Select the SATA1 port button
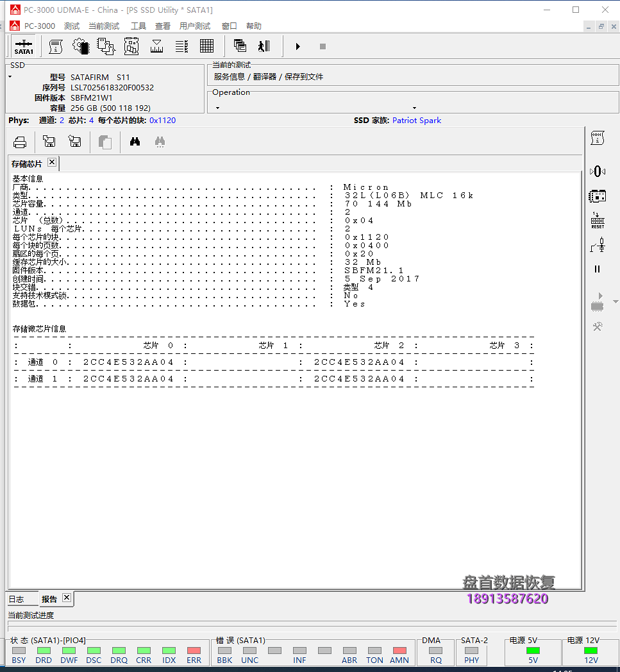The image size is (620, 672). 24,46
